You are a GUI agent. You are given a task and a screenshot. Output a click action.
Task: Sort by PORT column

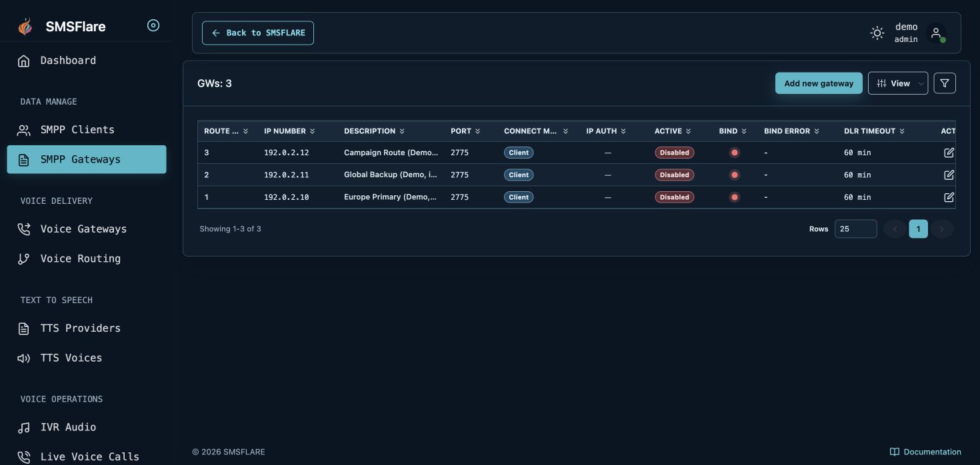point(465,131)
